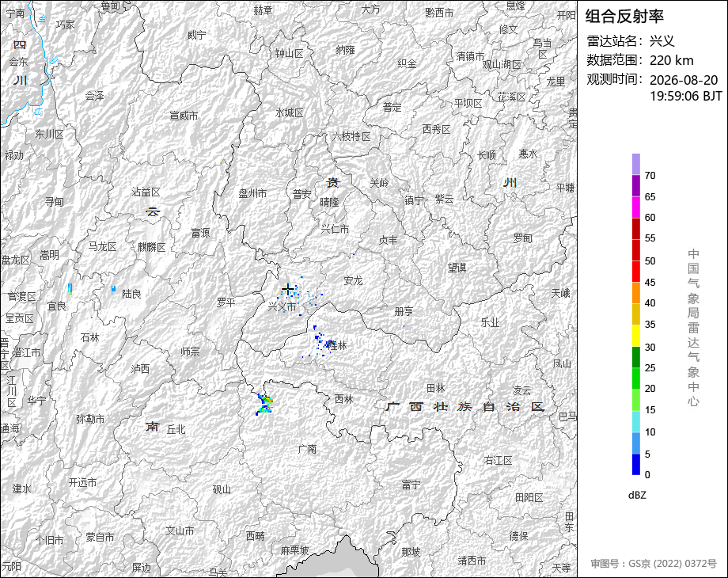Image resolution: width=728 pixels, height=578 pixels.
Task: Click the 中国气象局雷达气象中心 vertical text
Action: coord(693,328)
